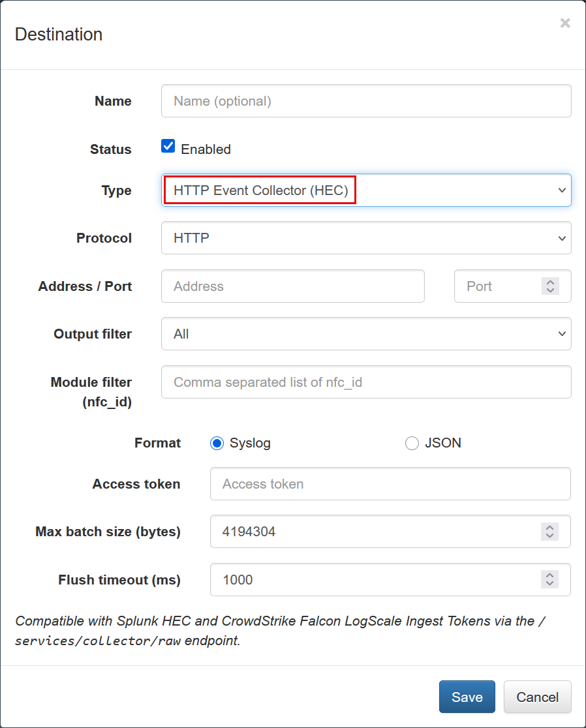586x728 pixels.
Task: Click the Name text field
Action: point(365,101)
